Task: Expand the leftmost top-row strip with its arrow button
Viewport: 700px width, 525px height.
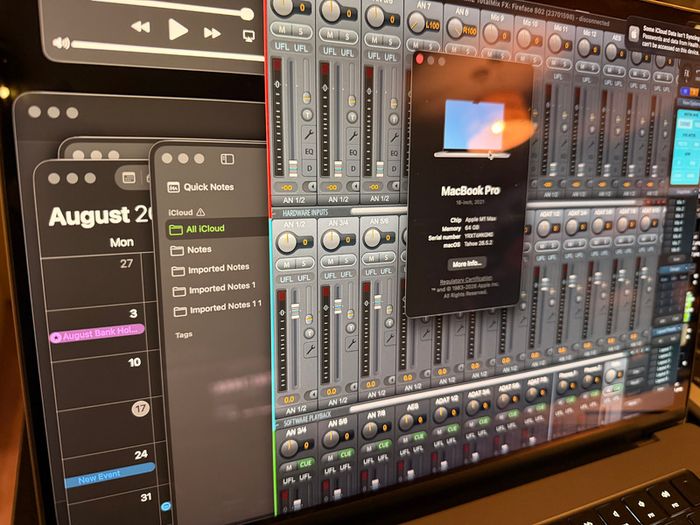Action: point(309,186)
